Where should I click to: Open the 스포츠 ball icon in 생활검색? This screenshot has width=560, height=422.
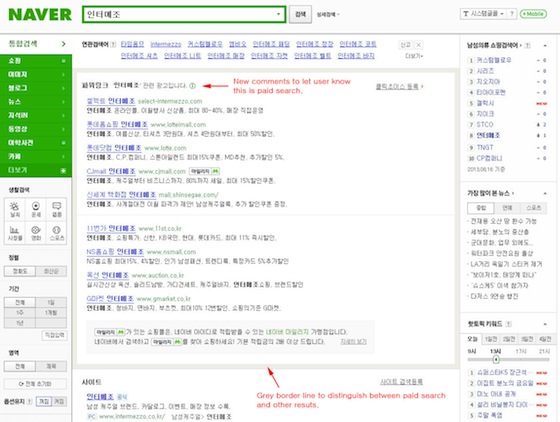pyautogui.click(x=56, y=233)
